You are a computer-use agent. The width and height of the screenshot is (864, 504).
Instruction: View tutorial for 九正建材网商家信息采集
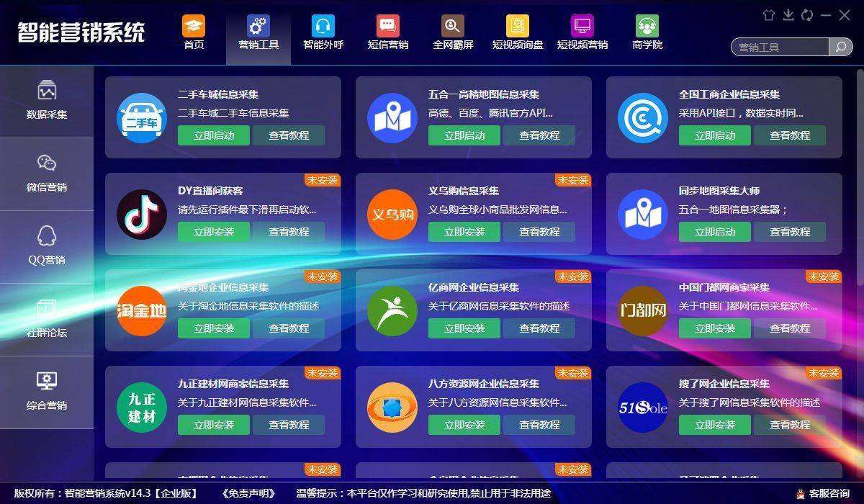[x=289, y=425]
